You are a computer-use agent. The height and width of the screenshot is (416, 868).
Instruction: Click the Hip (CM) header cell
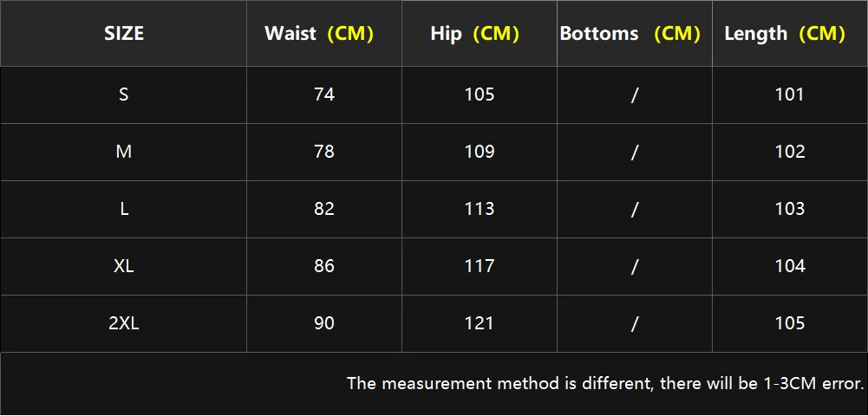(479, 34)
